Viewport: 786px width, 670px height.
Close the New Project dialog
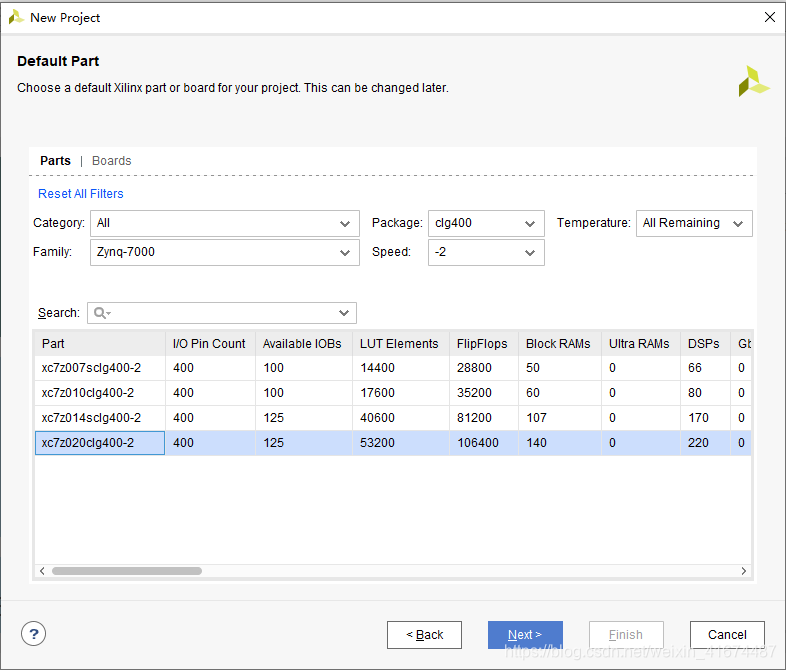[769, 18]
